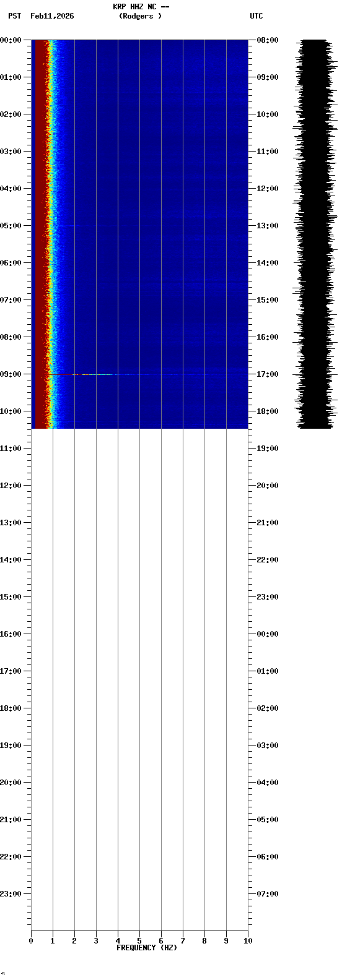
Task: Click frequency axis tick label '5'
Action: [139, 941]
